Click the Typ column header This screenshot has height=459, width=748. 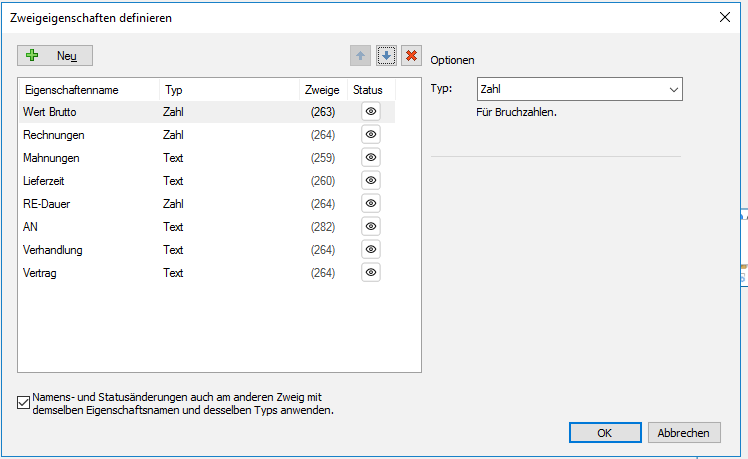(x=228, y=90)
